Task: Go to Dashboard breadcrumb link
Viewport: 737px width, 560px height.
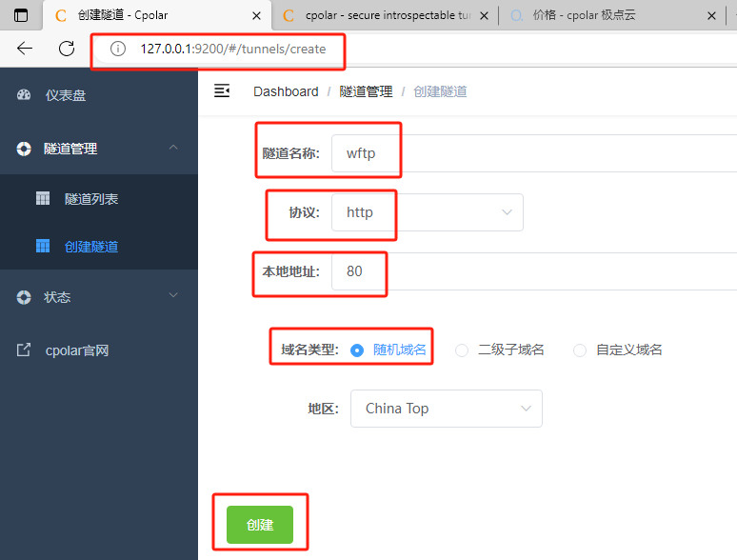Action: 286,91
